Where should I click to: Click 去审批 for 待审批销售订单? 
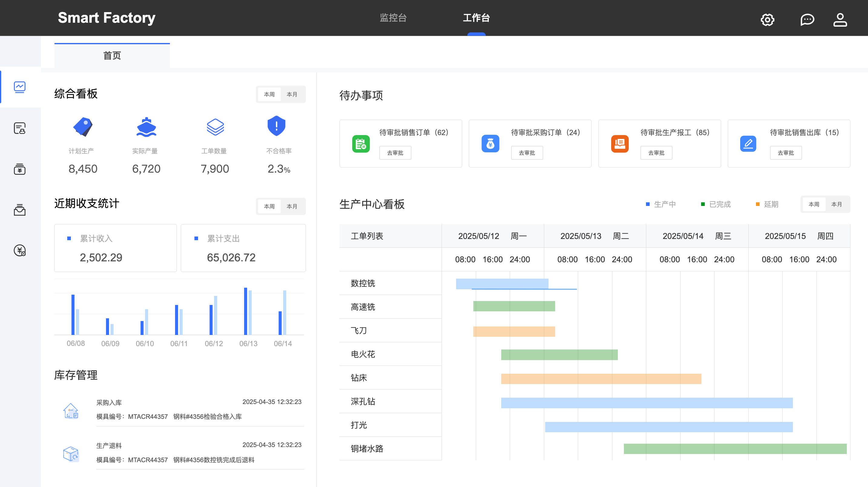point(395,153)
